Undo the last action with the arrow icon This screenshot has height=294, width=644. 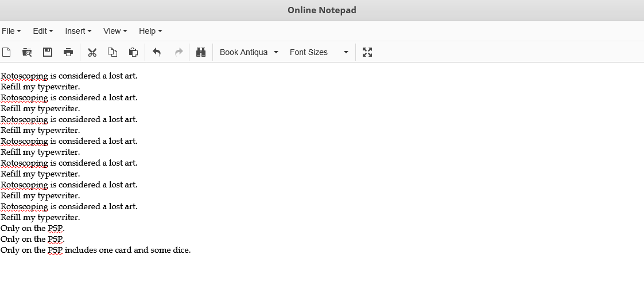[157, 52]
